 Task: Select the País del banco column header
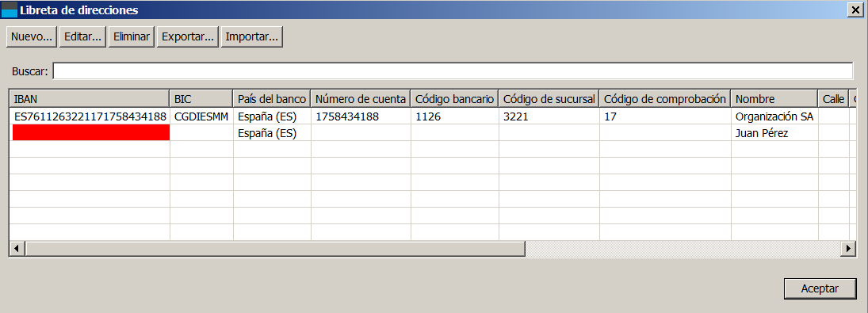(x=272, y=99)
